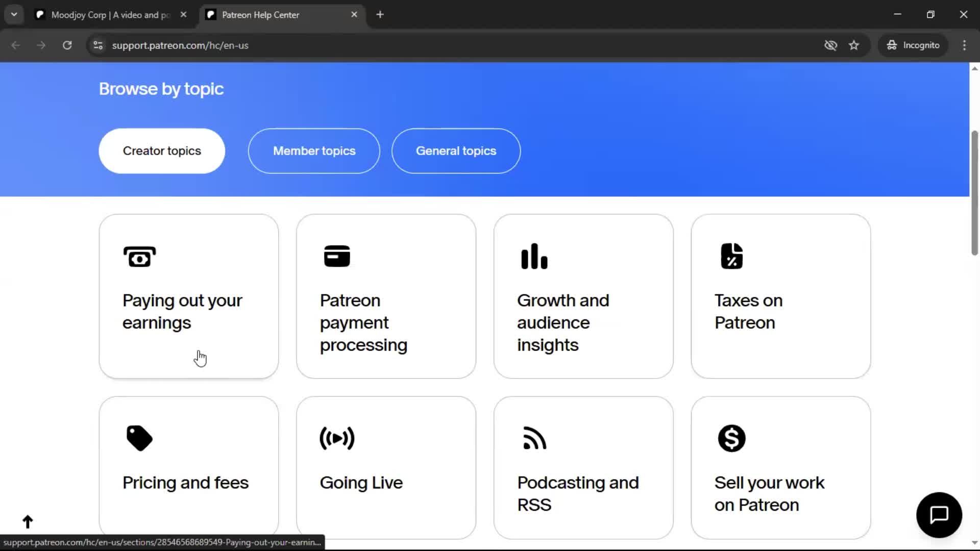Close the Moodjoy Corp tab
Screen dimensions: 980x551
click(183, 15)
